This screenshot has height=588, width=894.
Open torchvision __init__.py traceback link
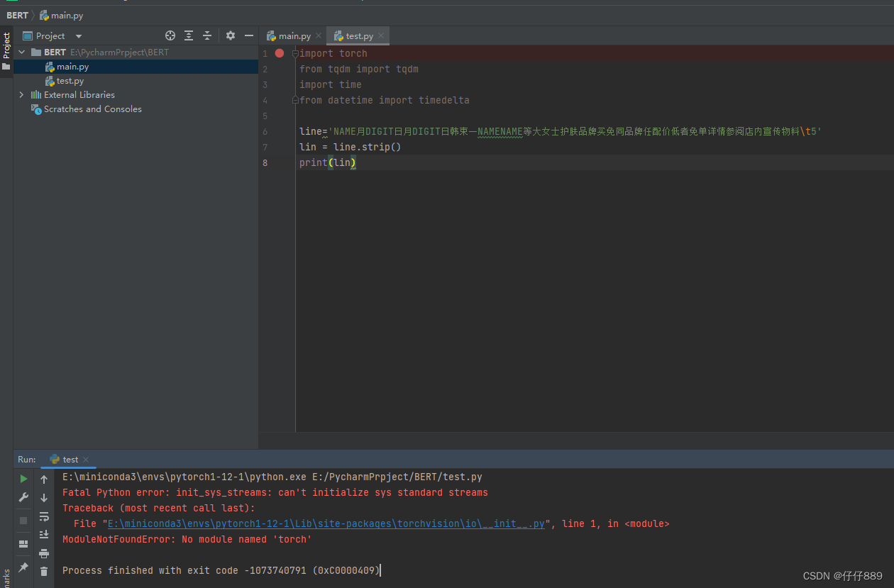pyautogui.click(x=326, y=523)
